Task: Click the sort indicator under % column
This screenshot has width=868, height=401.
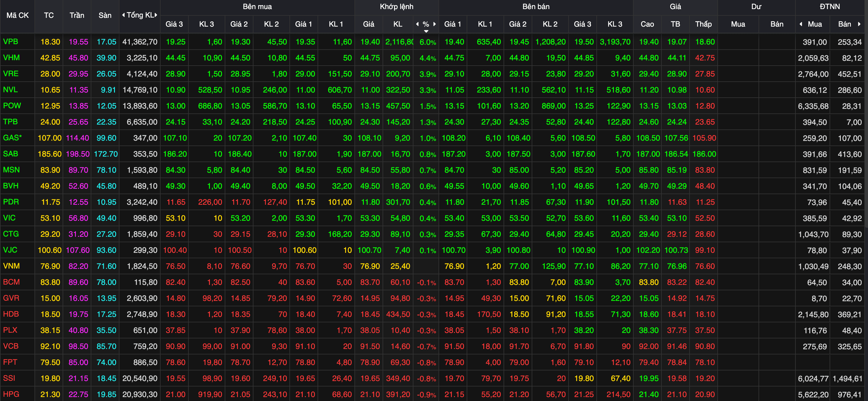Action: click(x=426, y=31)
